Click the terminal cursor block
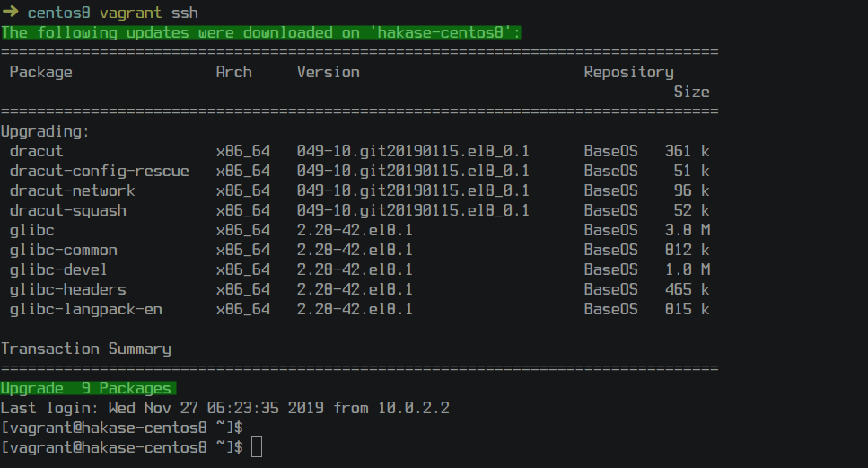868x468 pixels. [x=257, y=447]
